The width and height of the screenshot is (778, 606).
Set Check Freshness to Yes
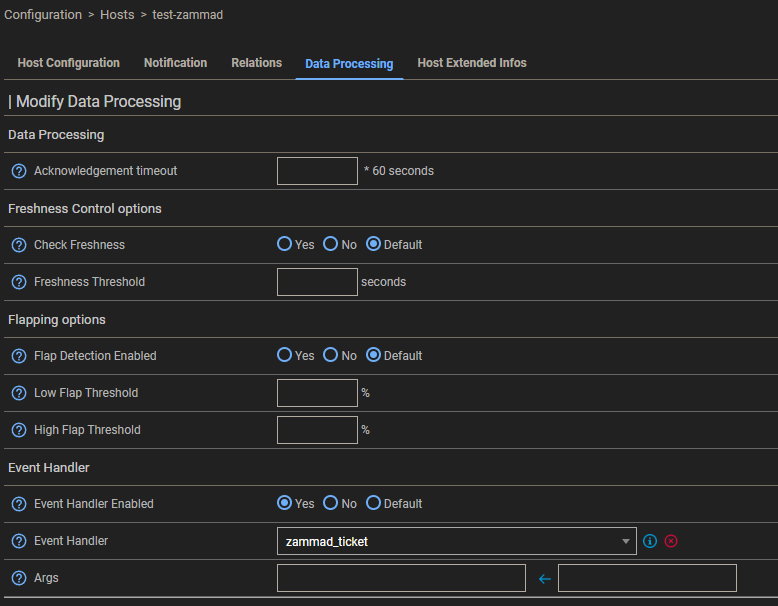[x=285, y=245]
